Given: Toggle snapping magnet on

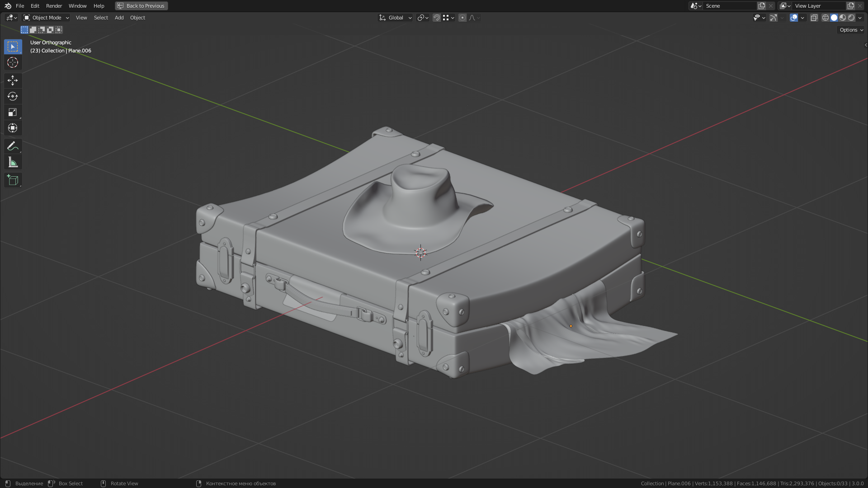Looking at the screenshot, I should pyautogui.click(x=436, y=18).
